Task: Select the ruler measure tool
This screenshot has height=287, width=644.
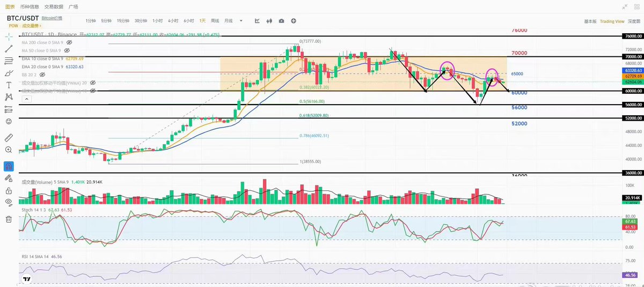Action: click(9, 138)
